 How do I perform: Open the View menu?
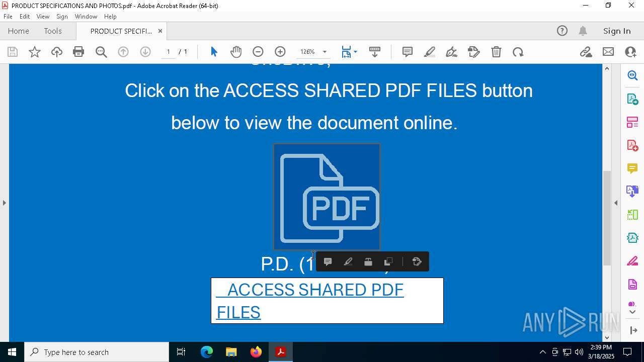pyautogui.click(x=43, y=16)
